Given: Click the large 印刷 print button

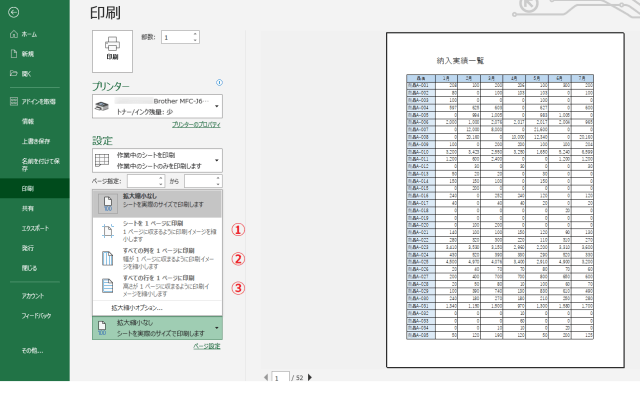Looking at the screenshot, I should point(112,51).
